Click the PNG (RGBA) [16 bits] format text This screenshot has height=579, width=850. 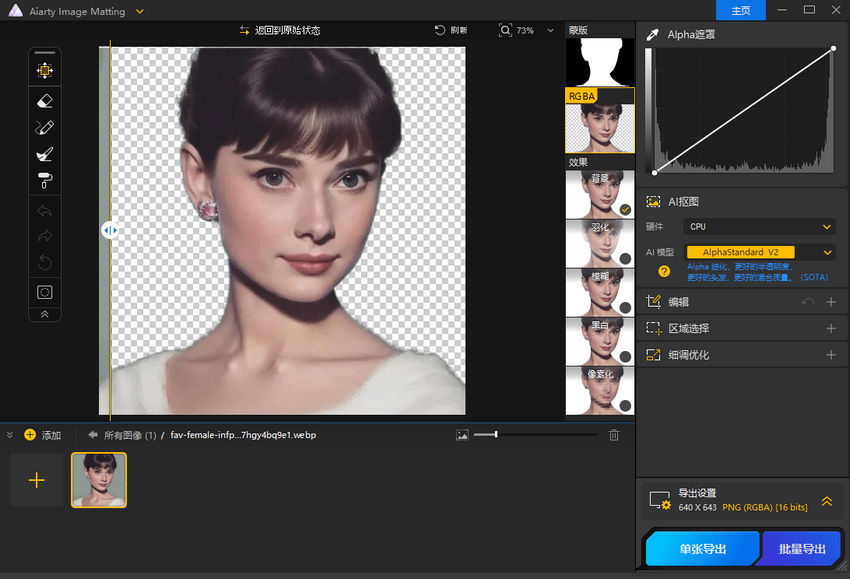pos(764,507)
